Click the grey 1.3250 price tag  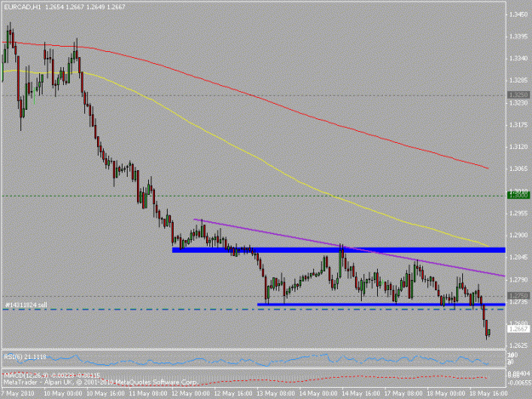coord(518,95)
